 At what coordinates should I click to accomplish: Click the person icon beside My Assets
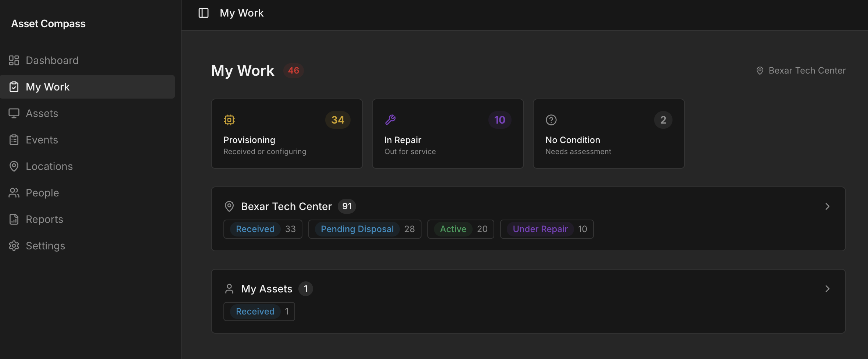click(229, 289)
